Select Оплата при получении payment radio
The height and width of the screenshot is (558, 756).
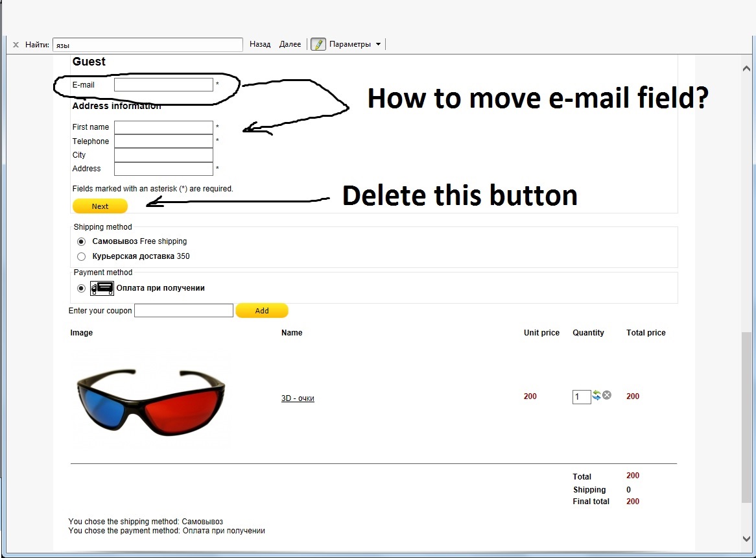(x=82, y=288)
